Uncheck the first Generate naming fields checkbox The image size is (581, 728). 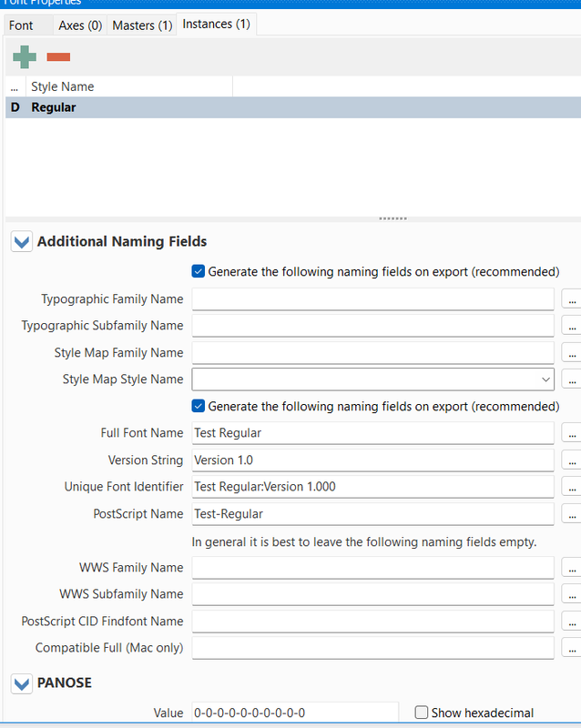[198, 271]
